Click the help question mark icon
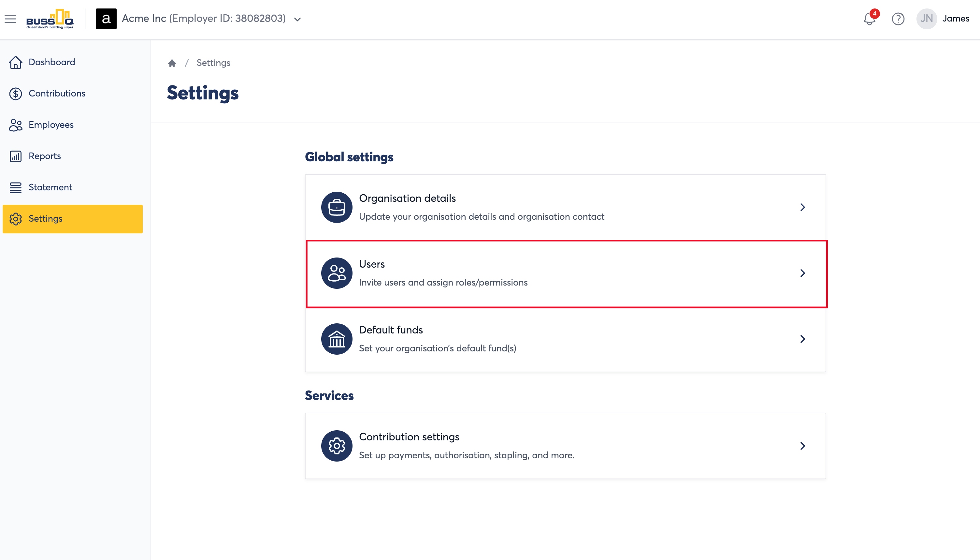The height and width of the screenshot is (560, 980). click(x=898, y=19)
